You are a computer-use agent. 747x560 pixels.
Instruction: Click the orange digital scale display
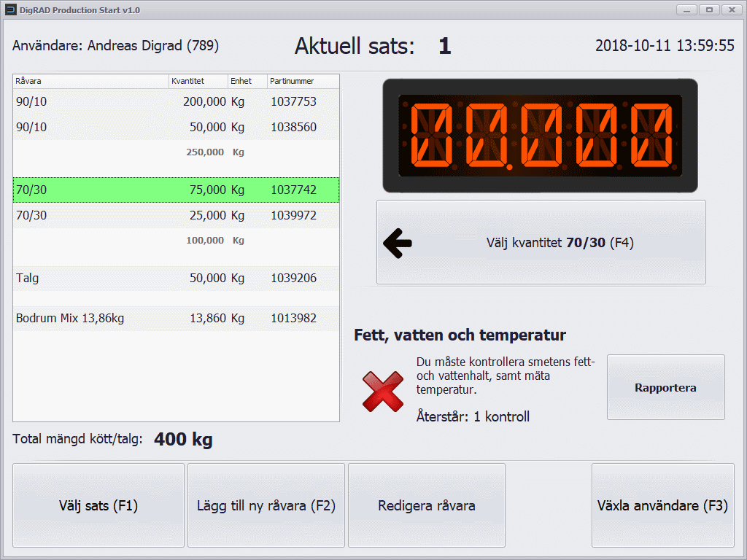click(x=540, y=136)
